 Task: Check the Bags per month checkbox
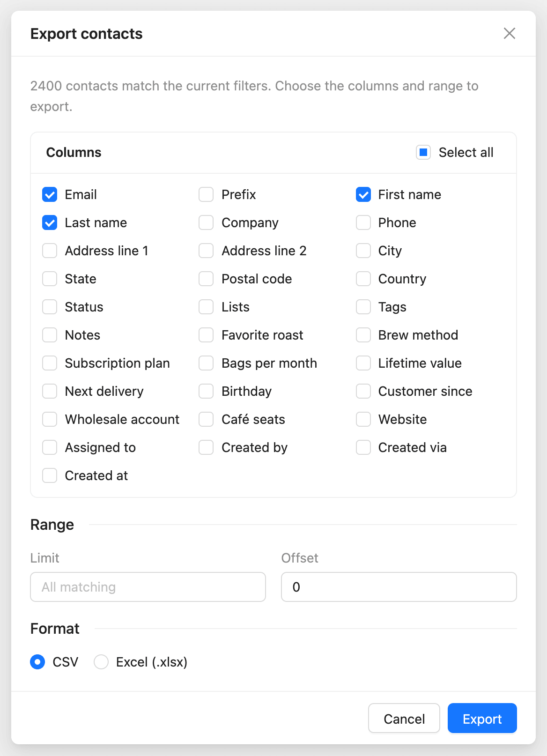206,363
